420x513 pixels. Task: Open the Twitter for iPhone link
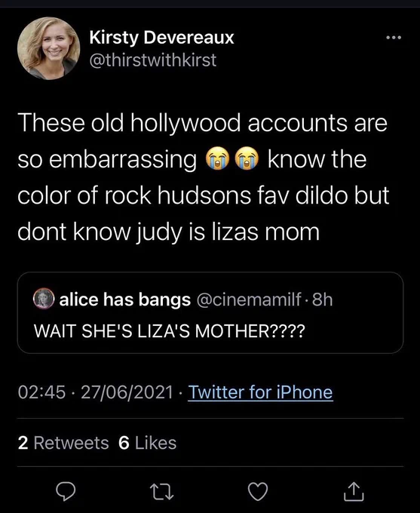(x=260, y=392)
